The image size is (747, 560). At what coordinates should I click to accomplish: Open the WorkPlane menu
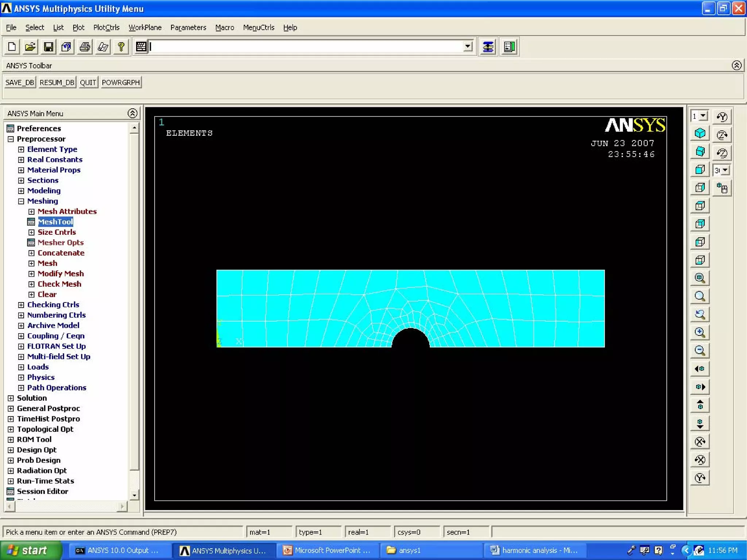pos(145,27)
